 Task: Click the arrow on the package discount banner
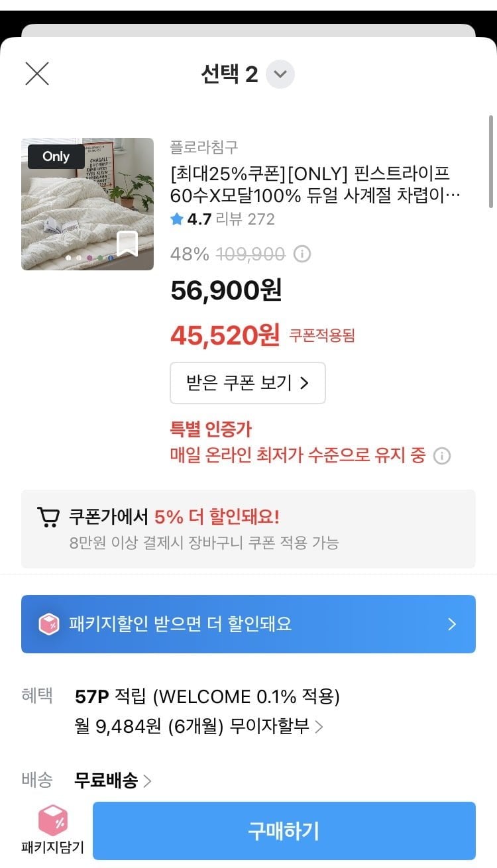[x=452, y=624]
